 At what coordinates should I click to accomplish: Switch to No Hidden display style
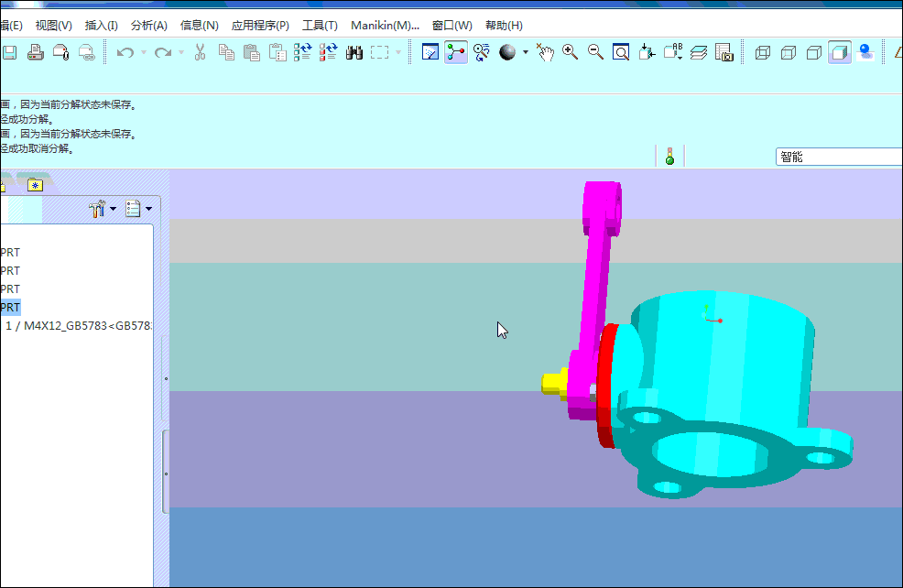click(814, 53)
